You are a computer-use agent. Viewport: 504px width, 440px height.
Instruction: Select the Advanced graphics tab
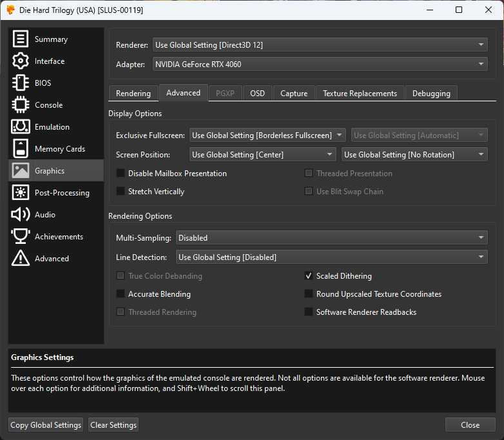click(x=183, y=93)
